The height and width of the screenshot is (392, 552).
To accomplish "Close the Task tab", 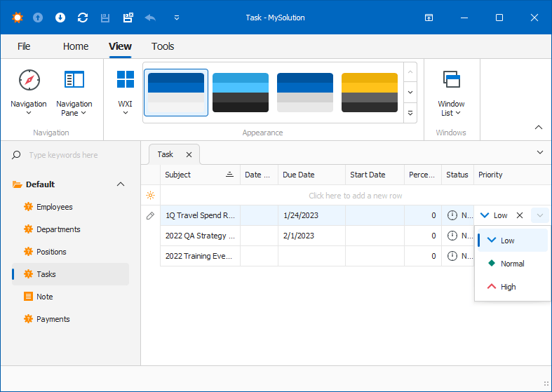I will click(x=189, y=155).
